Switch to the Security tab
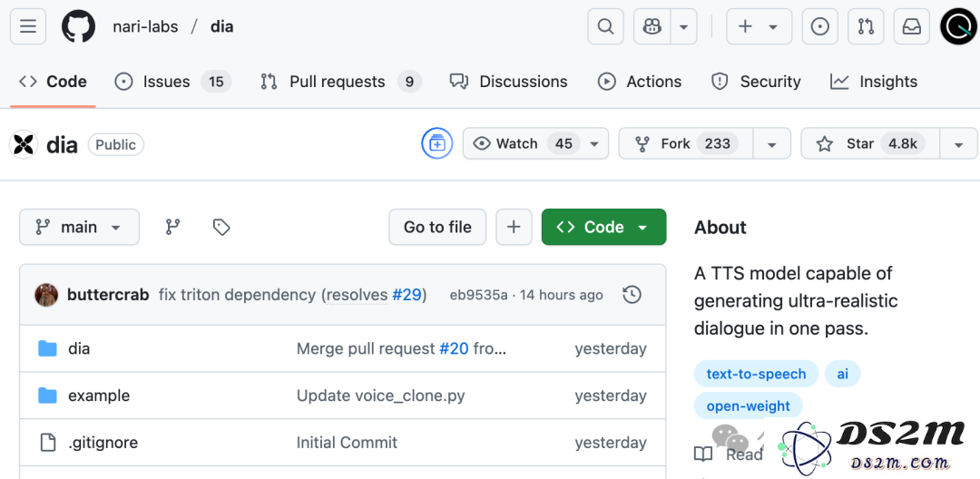The width and height of the screenshot is (980, 479). [x=756, y=82]
